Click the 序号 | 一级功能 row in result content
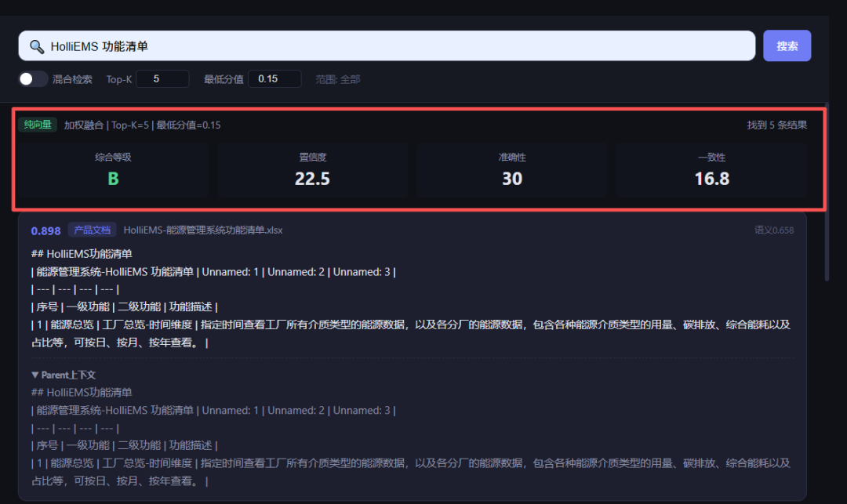 (124, 307)
